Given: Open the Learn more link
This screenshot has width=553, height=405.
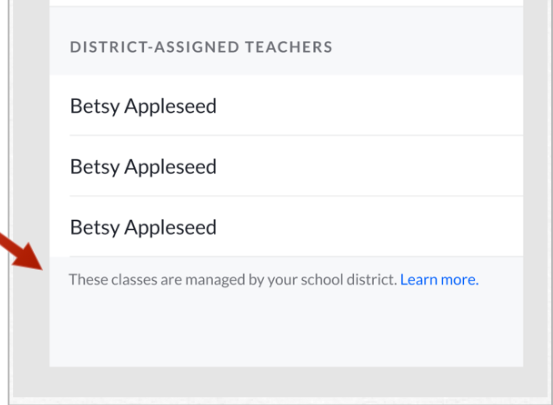Looking at the screenshot, I should click(x=439, y=280).
